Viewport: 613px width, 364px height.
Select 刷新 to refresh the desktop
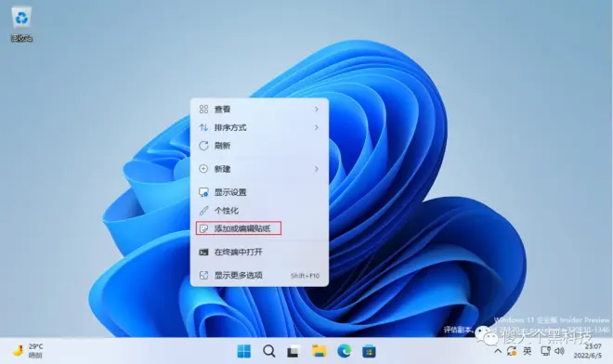tap(259, 146)
